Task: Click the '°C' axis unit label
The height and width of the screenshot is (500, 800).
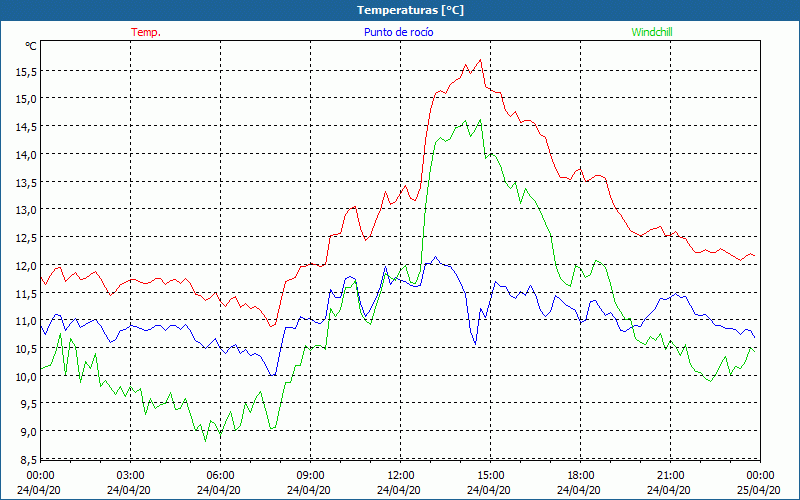Action: pos(31,46)
